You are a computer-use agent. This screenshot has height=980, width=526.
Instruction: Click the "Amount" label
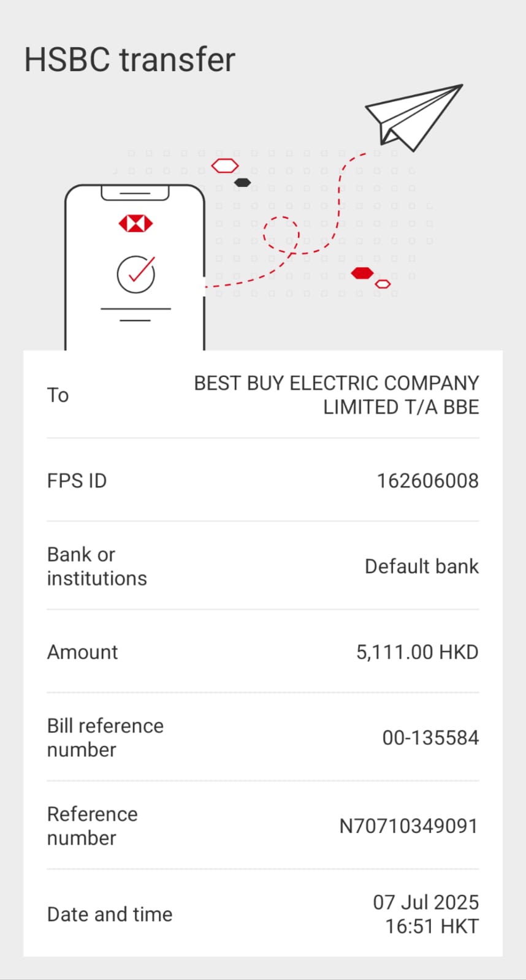[82, 652]
